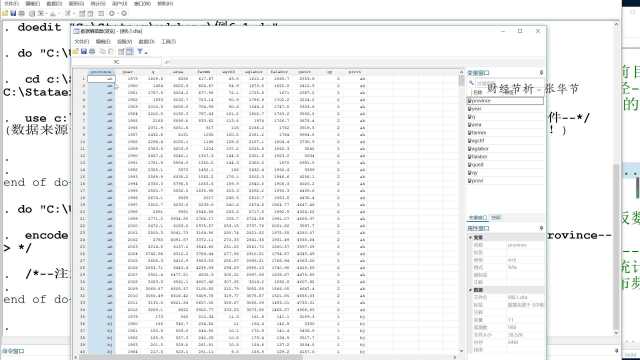Open the File menu of the Data Editor
The width and height of the screenshot is (640, 360).
[81, 42]
